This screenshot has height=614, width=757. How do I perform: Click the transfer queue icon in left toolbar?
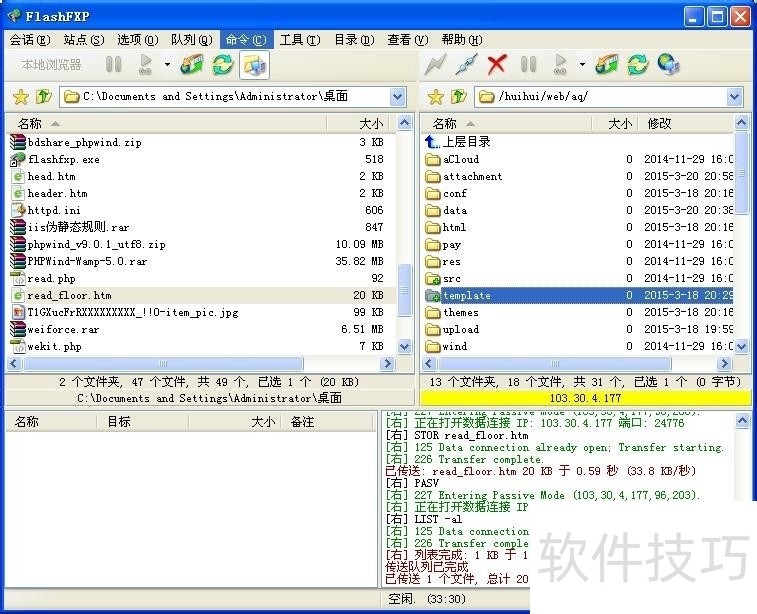point(191,65)
